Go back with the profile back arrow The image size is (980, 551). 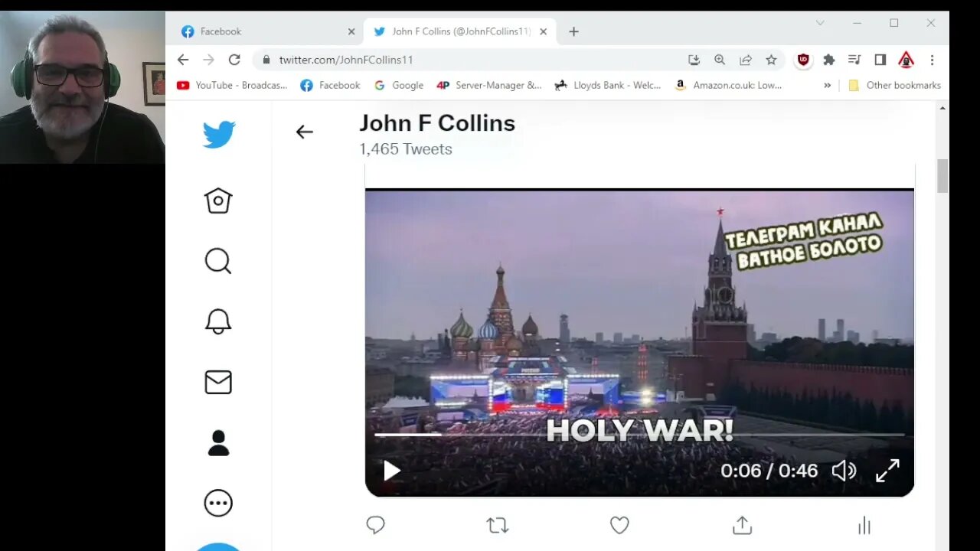point(304,132)
